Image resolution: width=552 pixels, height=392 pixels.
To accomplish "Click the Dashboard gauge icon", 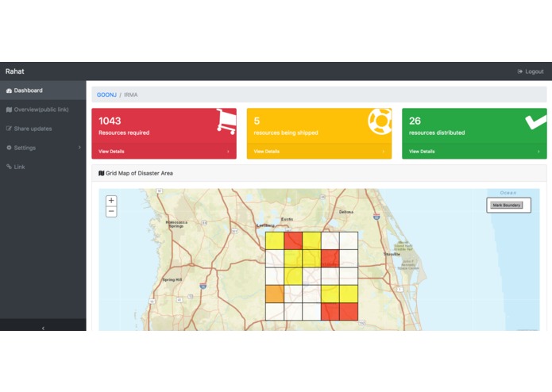I will tap(10, 90).
